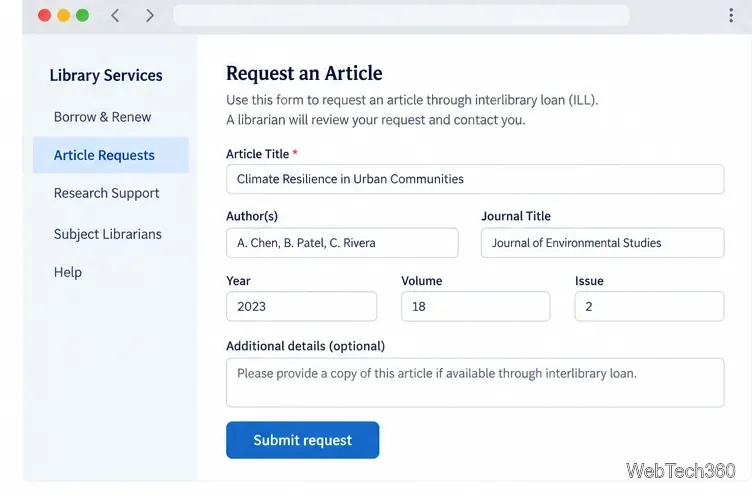752x496 pixels.
Task: Click the yellow minimize window dot
Action: pos(64,15)
